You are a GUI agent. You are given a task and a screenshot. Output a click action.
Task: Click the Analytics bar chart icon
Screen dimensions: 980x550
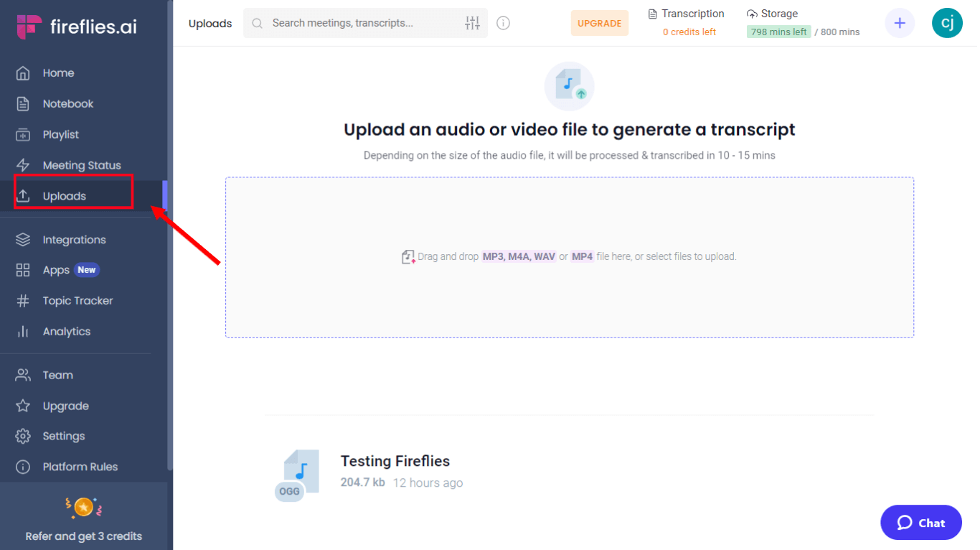[23, 332]
